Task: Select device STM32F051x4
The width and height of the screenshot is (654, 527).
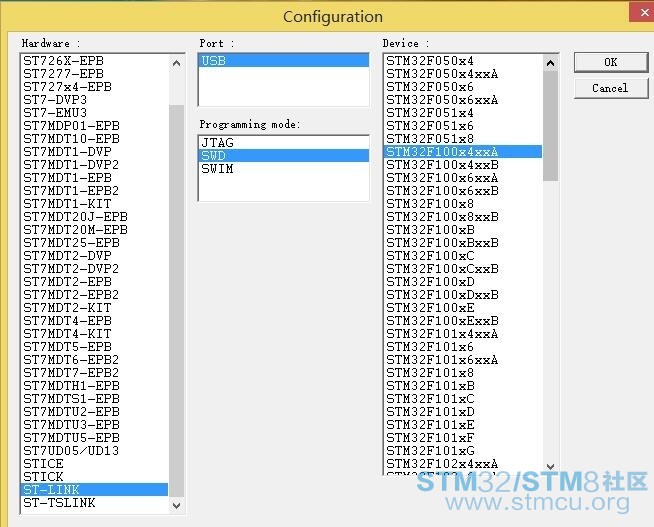Action: pyautogui.click(x=463, y=113)
